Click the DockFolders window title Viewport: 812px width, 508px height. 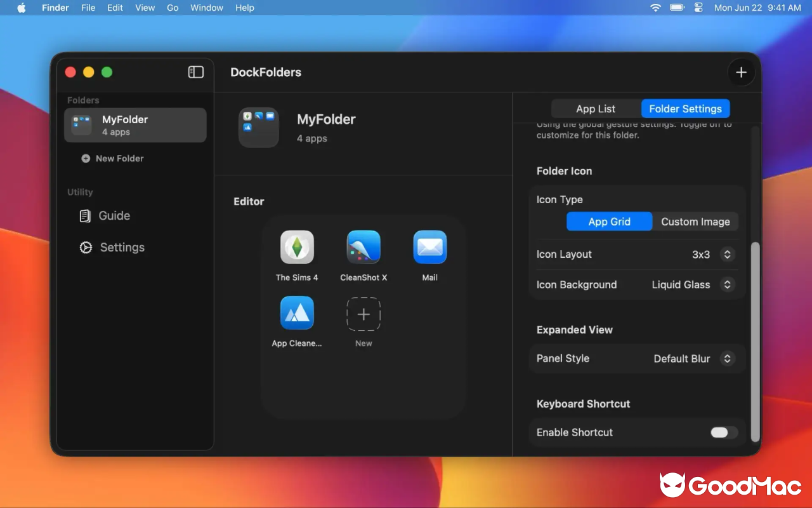click(266, 72)
